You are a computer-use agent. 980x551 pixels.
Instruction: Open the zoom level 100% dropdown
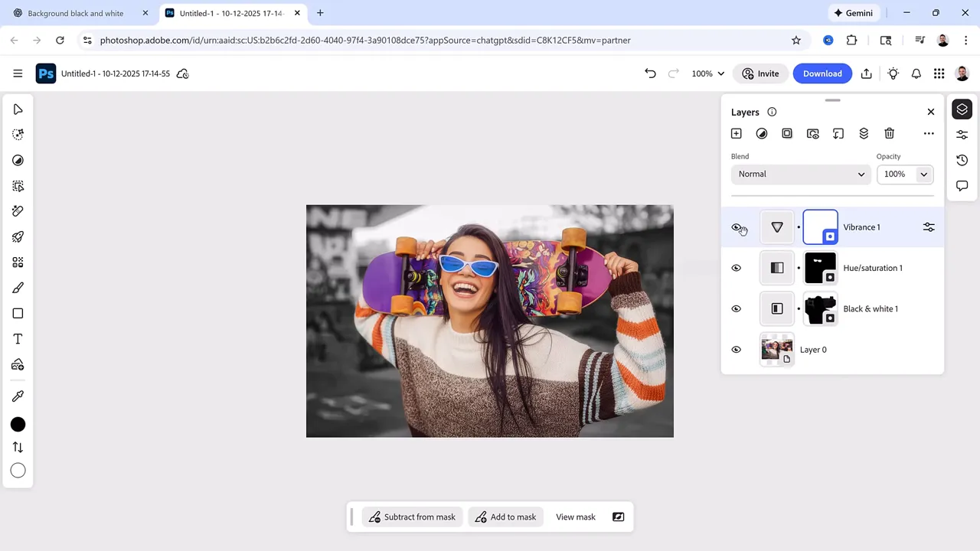707,73
